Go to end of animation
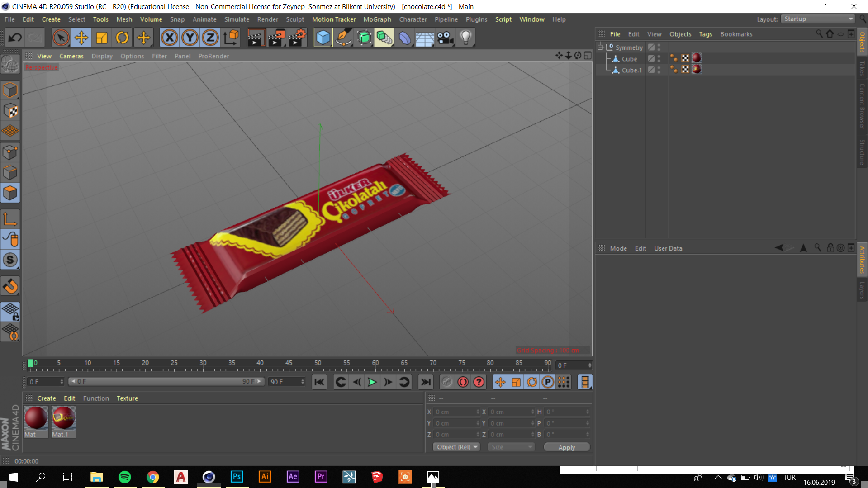This screenshot has width=868, height=488. click(426, 382)
